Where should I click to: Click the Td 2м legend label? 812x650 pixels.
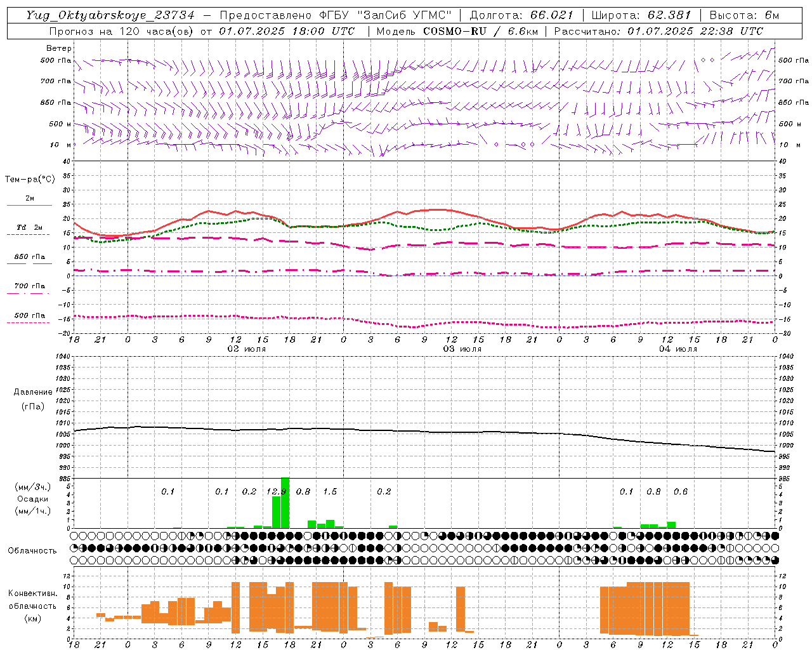tap(30, 227)
